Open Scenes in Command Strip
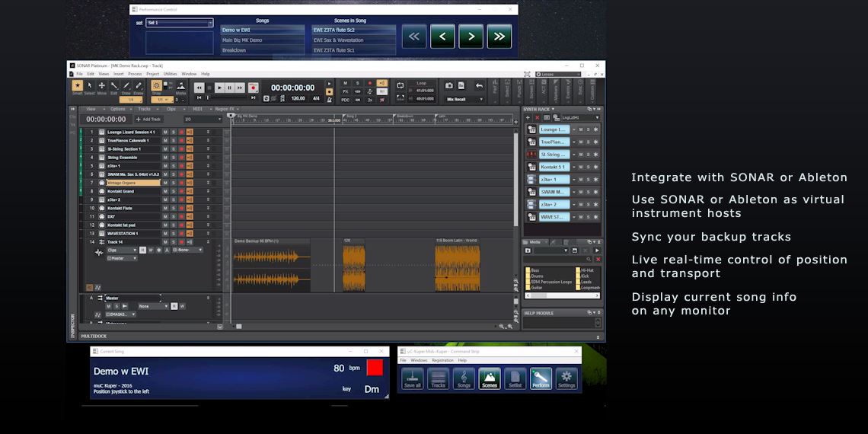The width and height of the screenshot is (868, 434). coord(490,378)
